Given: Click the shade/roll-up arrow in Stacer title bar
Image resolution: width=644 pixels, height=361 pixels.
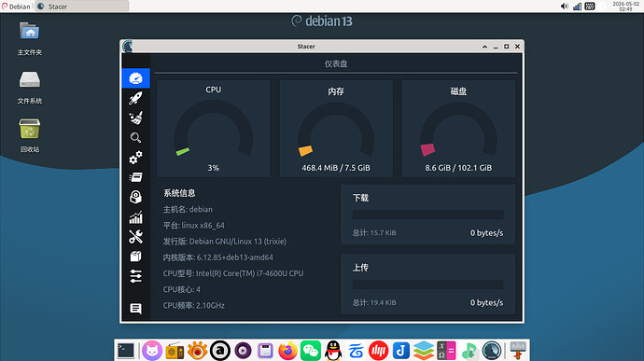Looking at the screenshot, I should coord(484,47).
